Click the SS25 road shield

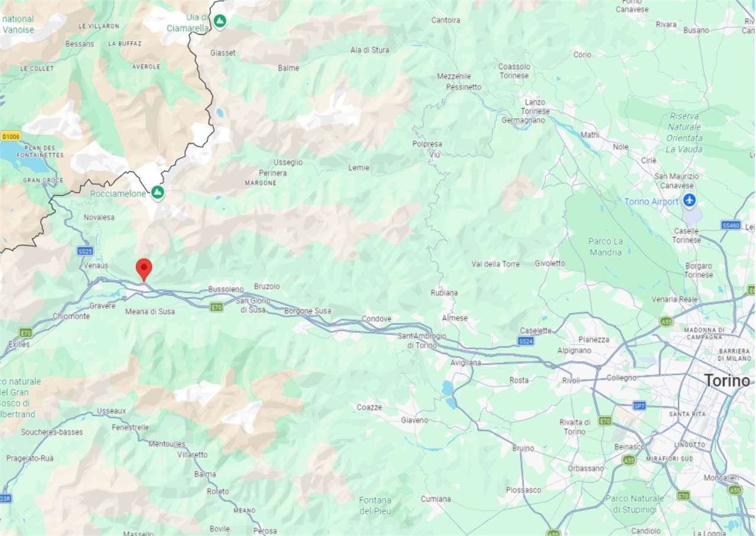85,251
